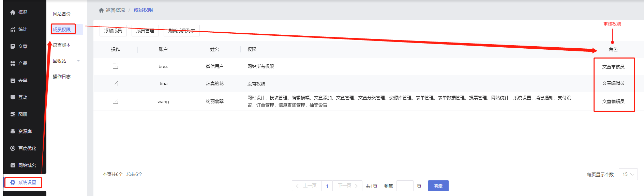Click the grid icon beside 产品
Image resolution: width=644 pixels, height=196 pixels.
[x=13, y=63]
